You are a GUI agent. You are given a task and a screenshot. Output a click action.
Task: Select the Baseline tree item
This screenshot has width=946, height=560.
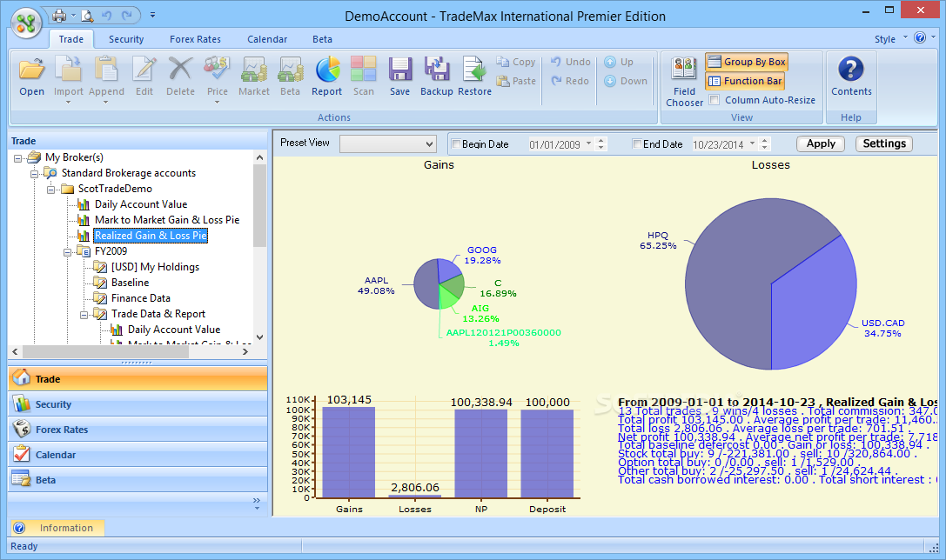pos(130,283)
